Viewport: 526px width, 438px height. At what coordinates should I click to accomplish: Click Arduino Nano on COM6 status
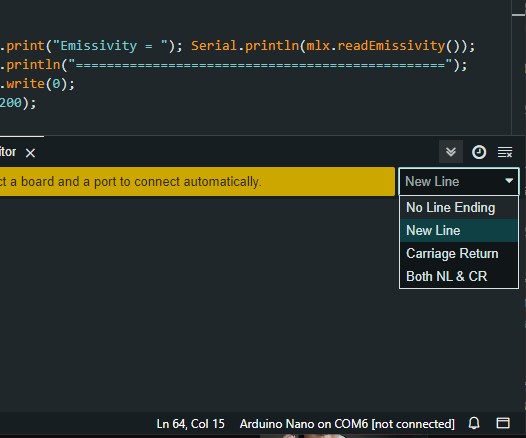347,424
